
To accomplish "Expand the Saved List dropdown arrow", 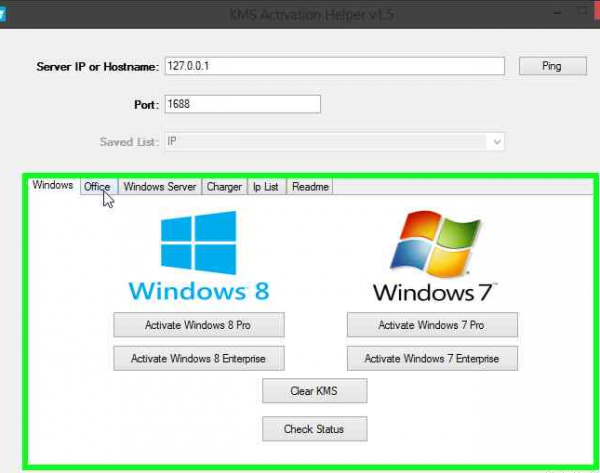I will pos(497,142).
